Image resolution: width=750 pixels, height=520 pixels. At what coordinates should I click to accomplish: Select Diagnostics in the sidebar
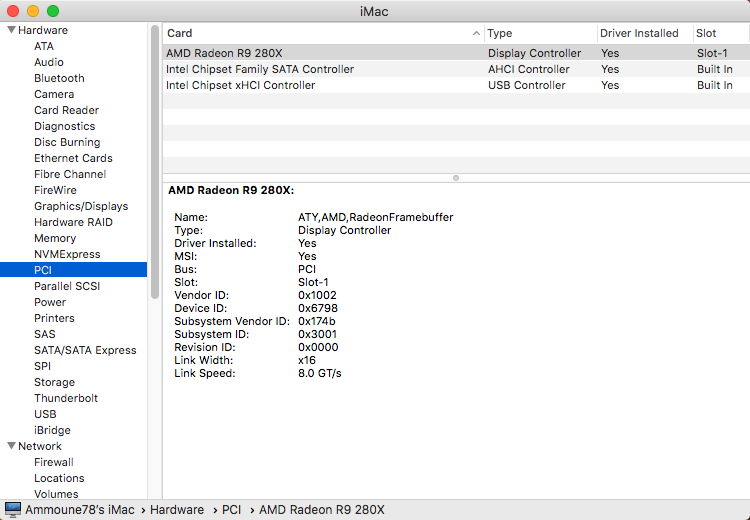click(64, 126)
